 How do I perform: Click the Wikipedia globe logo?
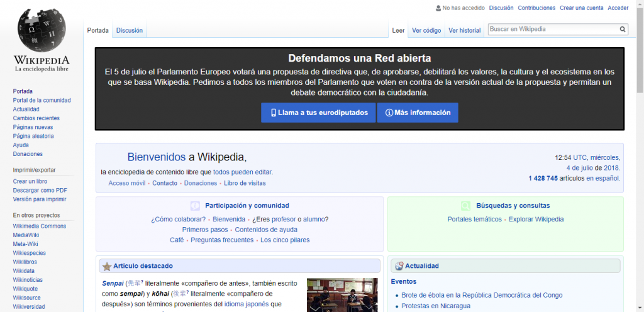click(41, 30)
